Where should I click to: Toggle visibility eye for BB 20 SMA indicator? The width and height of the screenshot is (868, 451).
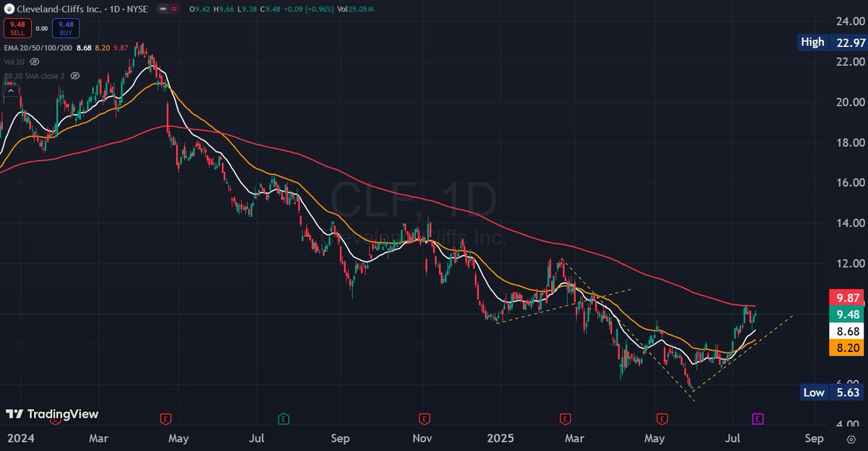[75, 76]
